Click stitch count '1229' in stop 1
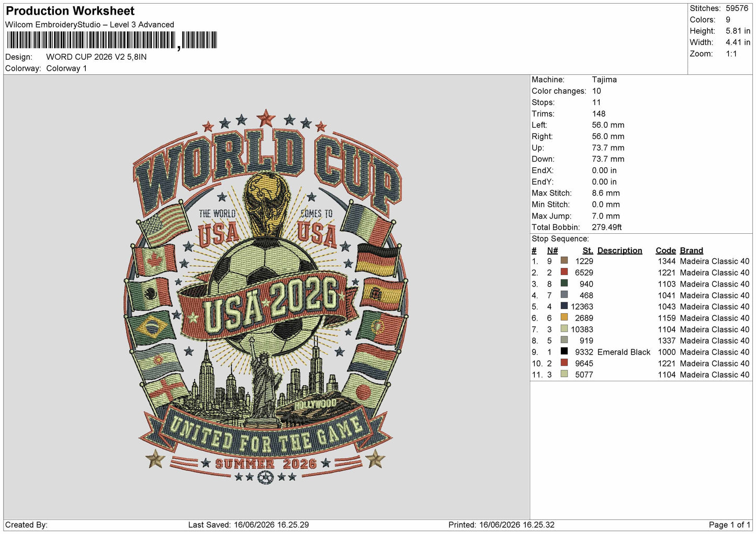This screenshot has height=534, width=756. pos(584,261)
